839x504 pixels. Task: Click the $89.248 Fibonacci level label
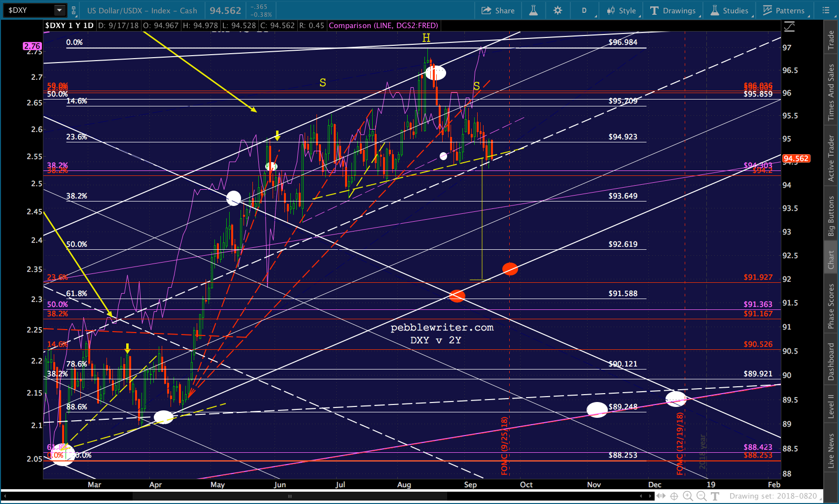(x=623, y=407)
